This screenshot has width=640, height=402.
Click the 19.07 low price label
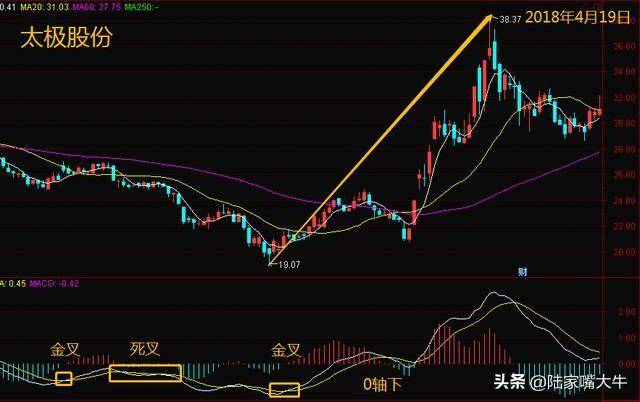point(289,264)
